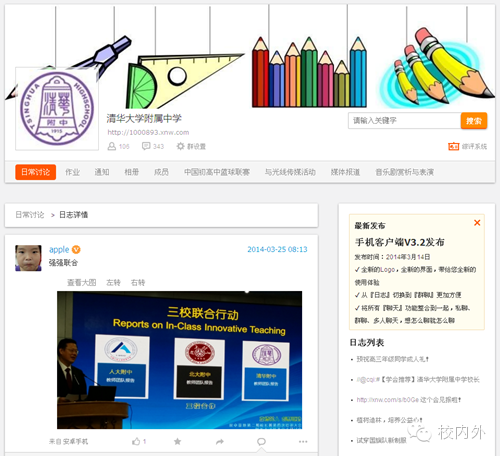Open log entry 植树造林，培养公益心

click(x=389, y=420)
